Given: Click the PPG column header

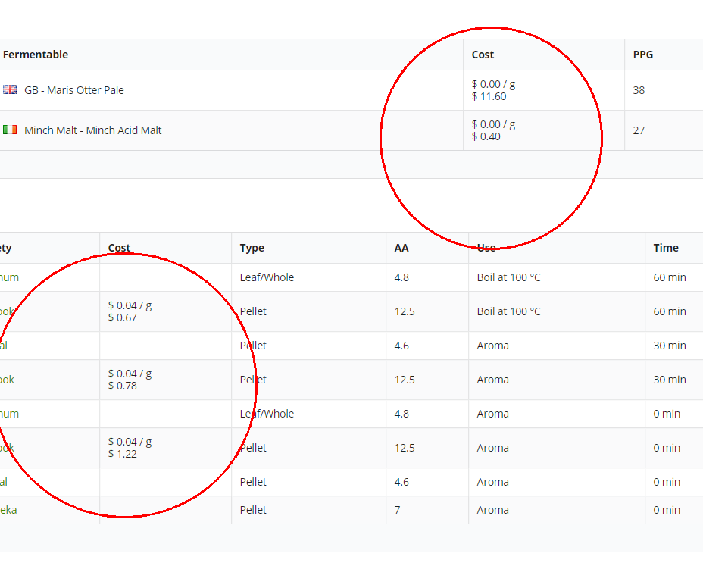Looking at the screenshot, I should coord(642,55).
